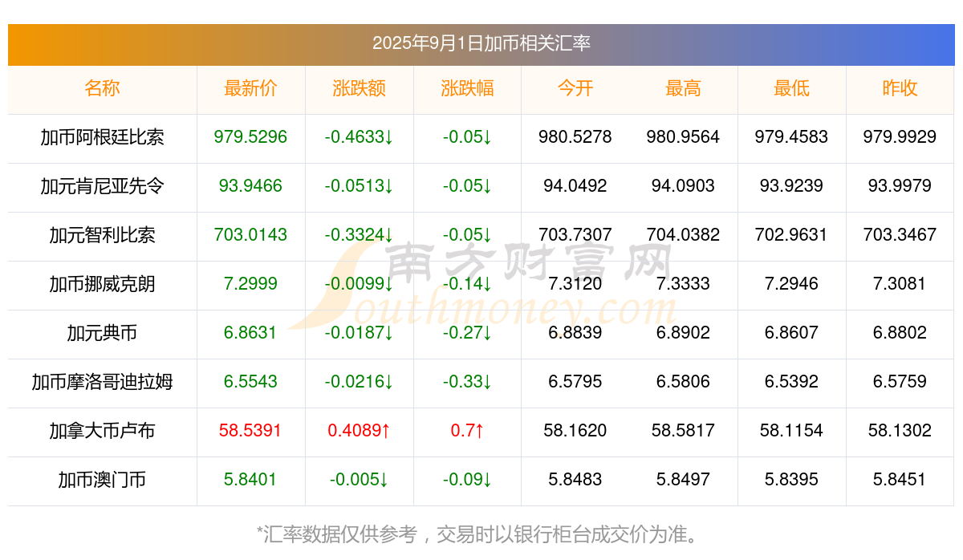Screen dimensions: 963x560
Task: Click latest price 93.9466
Action: click(x=250, y=186)
